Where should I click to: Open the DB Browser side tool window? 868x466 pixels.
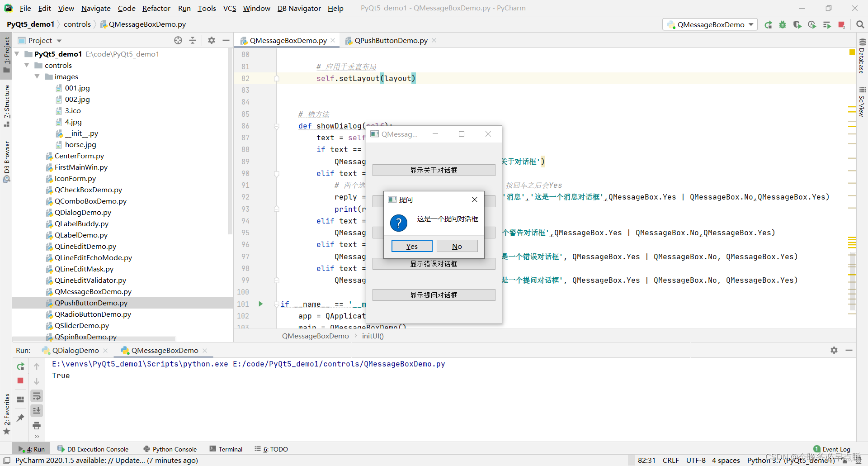6,162
